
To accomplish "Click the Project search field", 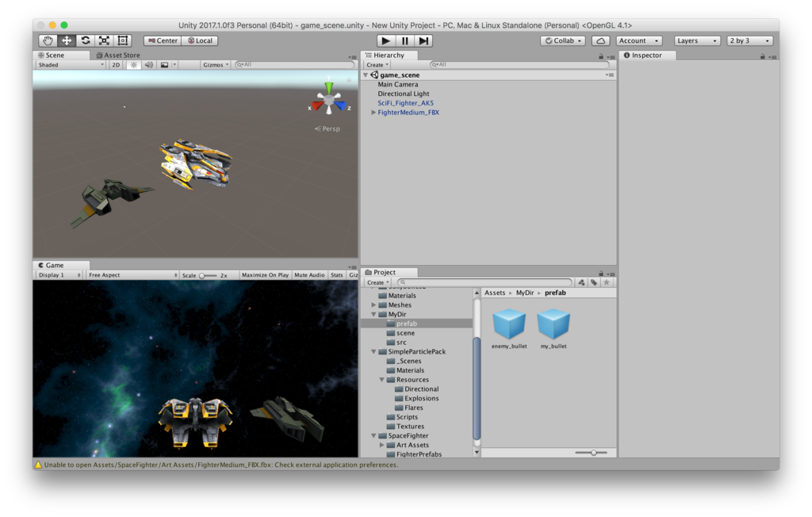I will (485, 282).
